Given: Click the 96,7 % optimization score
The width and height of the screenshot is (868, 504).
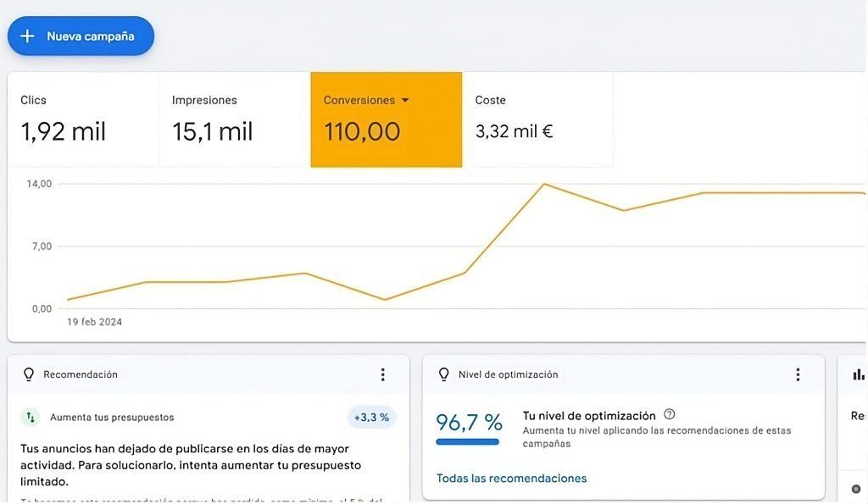Looking at the screenshot, I should pos(469,422).
